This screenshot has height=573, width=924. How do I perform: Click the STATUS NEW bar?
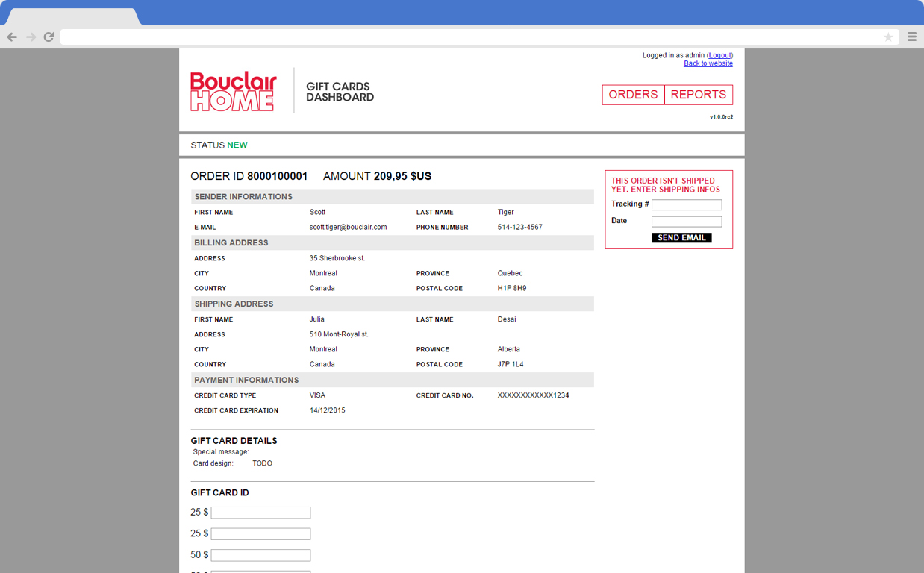pyautogui.click(x=219, y=145)
